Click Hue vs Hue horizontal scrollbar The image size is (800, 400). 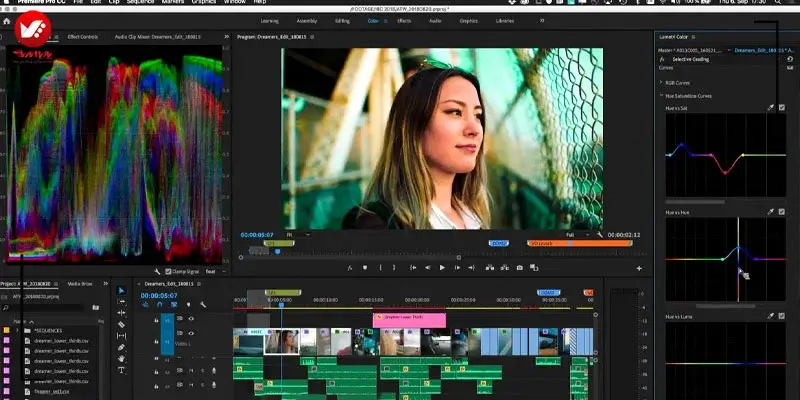tap(726, 306)
